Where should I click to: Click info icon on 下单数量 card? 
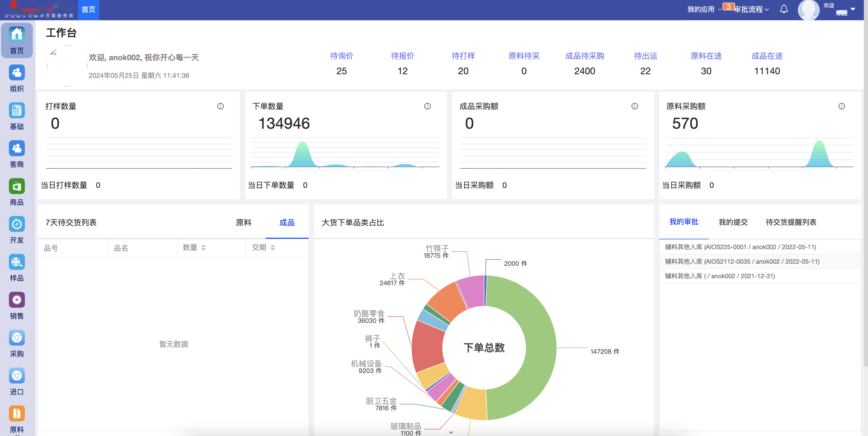coord(427,106)
